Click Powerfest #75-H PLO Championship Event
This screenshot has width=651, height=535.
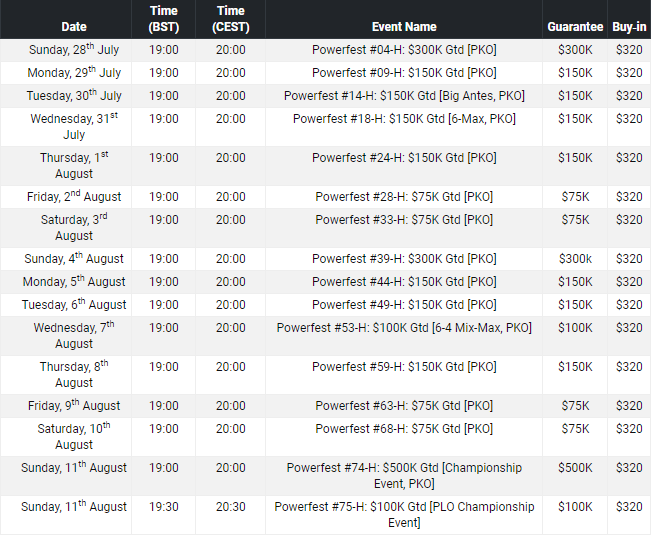404,515
